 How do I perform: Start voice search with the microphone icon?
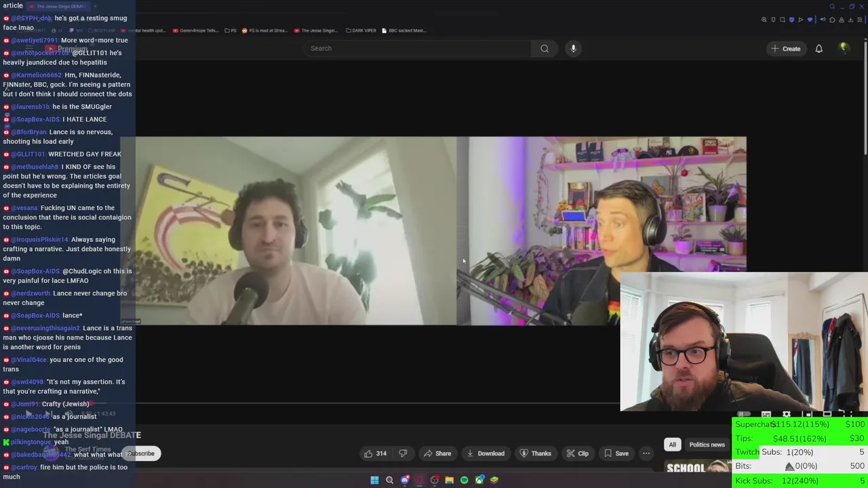click(573, 48)
